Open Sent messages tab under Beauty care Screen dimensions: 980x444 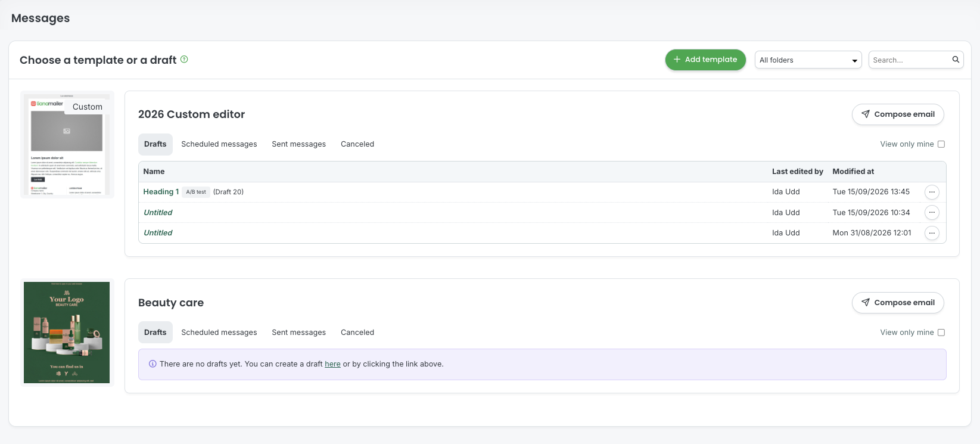[299, 333]
